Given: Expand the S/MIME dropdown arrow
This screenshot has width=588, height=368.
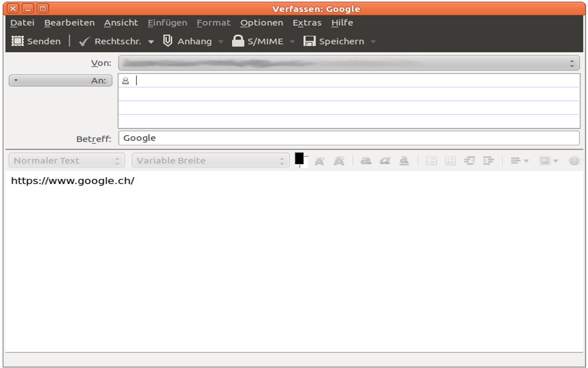Looking at the screenshot, I should [292, 42].
